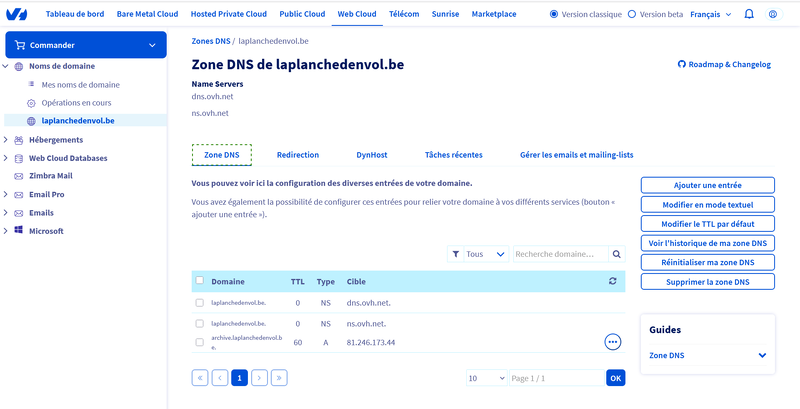The image size is (800, 409).
Task: Open the notifications bell icon
Action: click(749, 14)
